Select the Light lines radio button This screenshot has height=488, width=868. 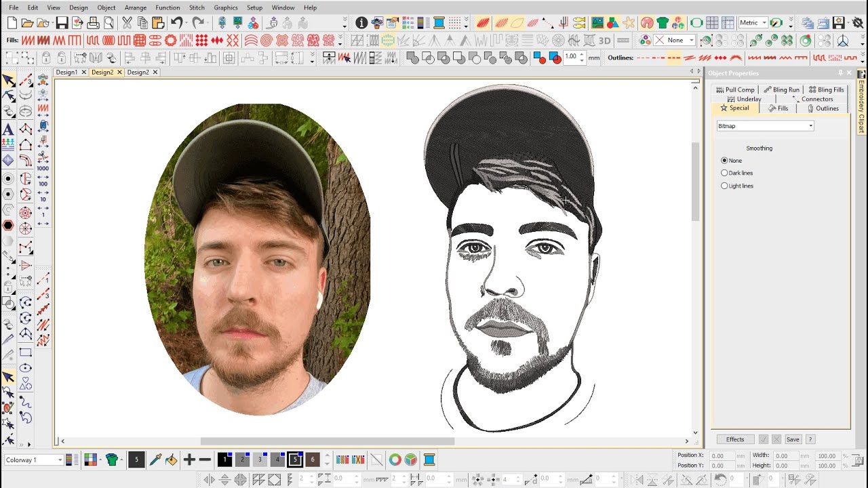724,186
